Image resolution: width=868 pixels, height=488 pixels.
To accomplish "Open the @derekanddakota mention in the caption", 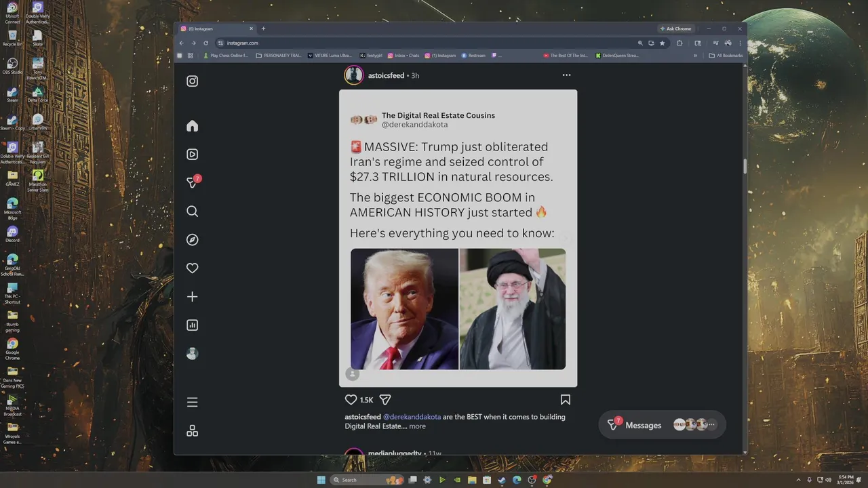I will (x=412, y=417).
